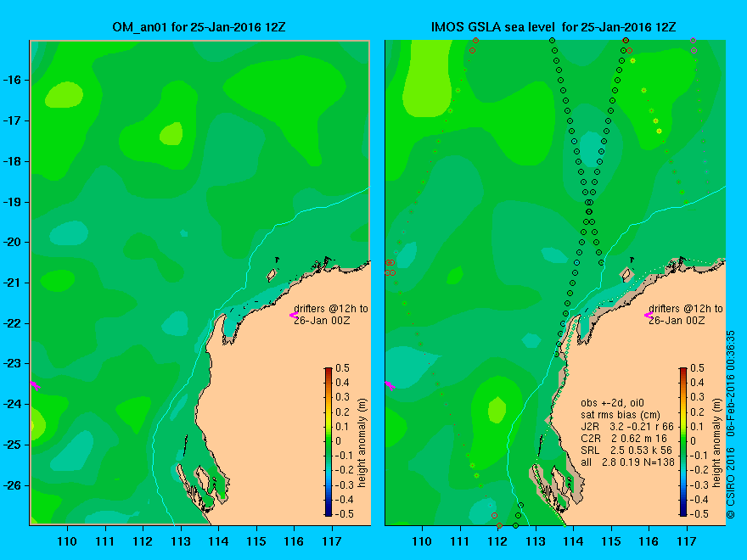This screenshot has height=560, width=747.
Task: Click the left map title "OM_an01 for 25-Jan-2016 12Z"
Action: [199, 27]
